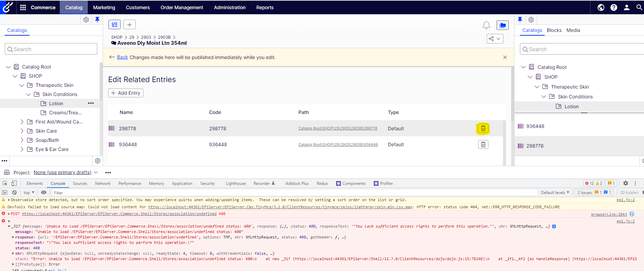644x271 pixels.
Task: Toggle the navigation tree pane button
Action: pos(115,25)
